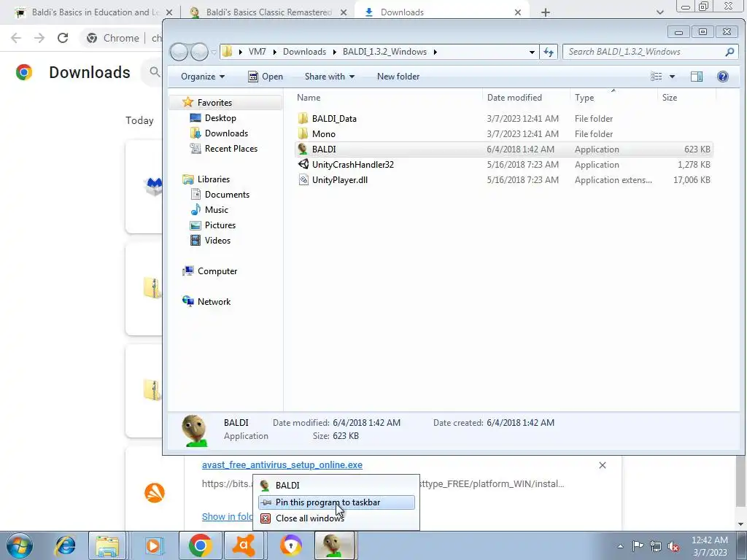This screenshot has height=560, width=747.
Task: Sort by Type column header
Action: click(x=584, y=97)
